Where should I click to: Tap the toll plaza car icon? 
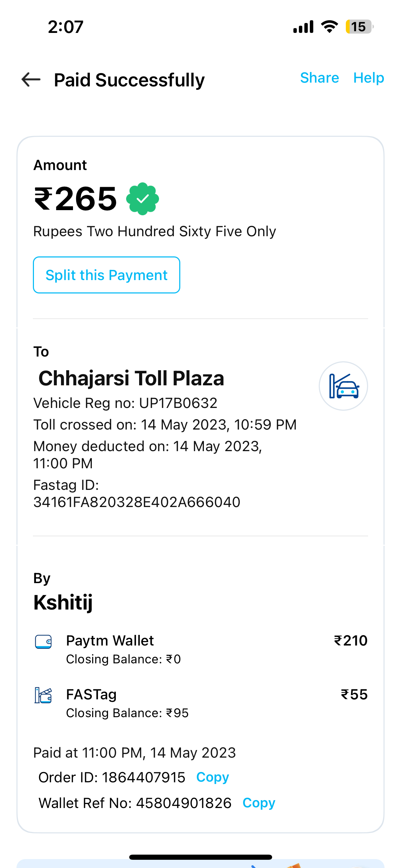(x=343, y=386)
